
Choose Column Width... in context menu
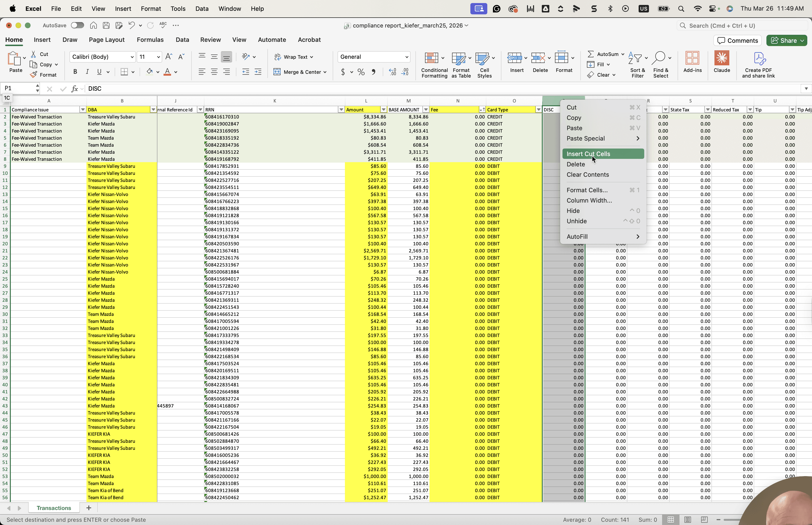[x=603, y=200]
